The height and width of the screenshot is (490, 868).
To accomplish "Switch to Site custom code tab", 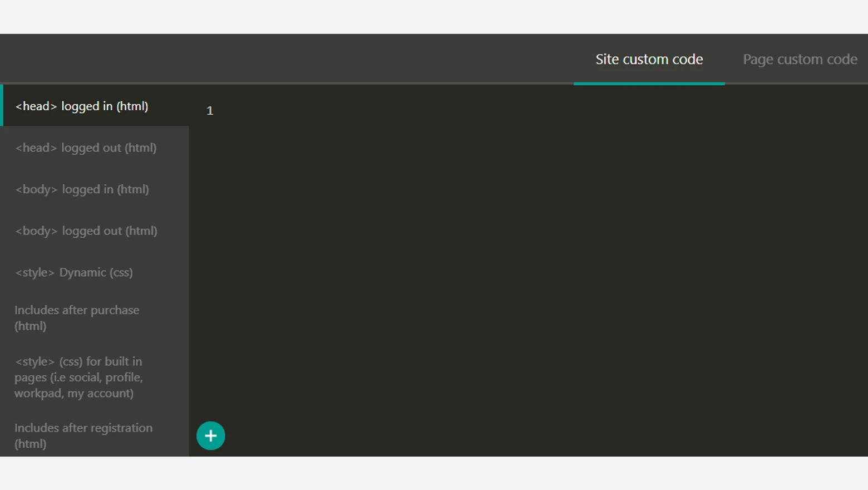I will (x=649, y=59).
